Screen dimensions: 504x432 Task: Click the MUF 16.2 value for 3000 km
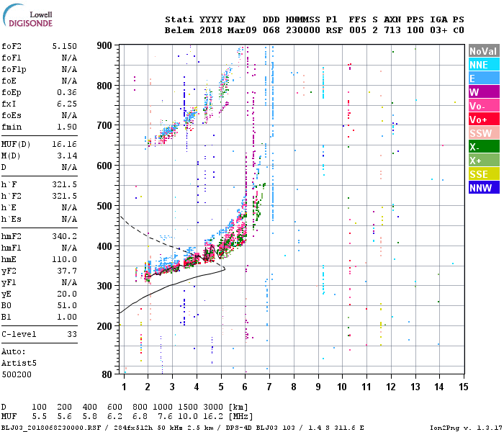click(213, 417)
